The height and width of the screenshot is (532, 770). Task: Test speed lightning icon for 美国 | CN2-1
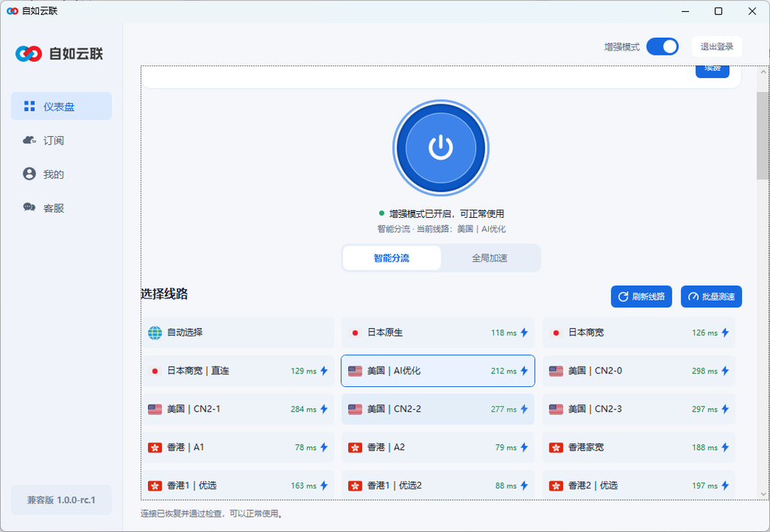point(324,409)
